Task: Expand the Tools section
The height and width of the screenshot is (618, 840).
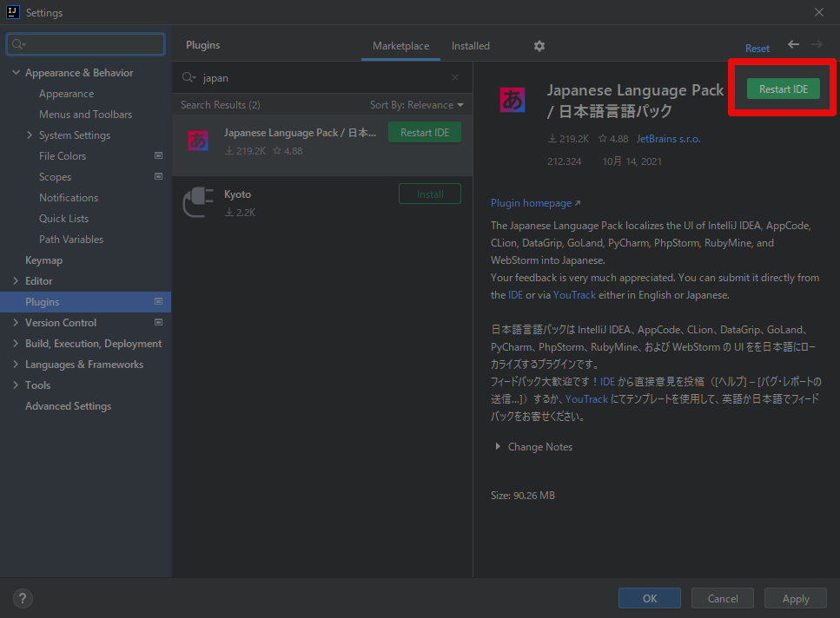Action: point(16,385)
